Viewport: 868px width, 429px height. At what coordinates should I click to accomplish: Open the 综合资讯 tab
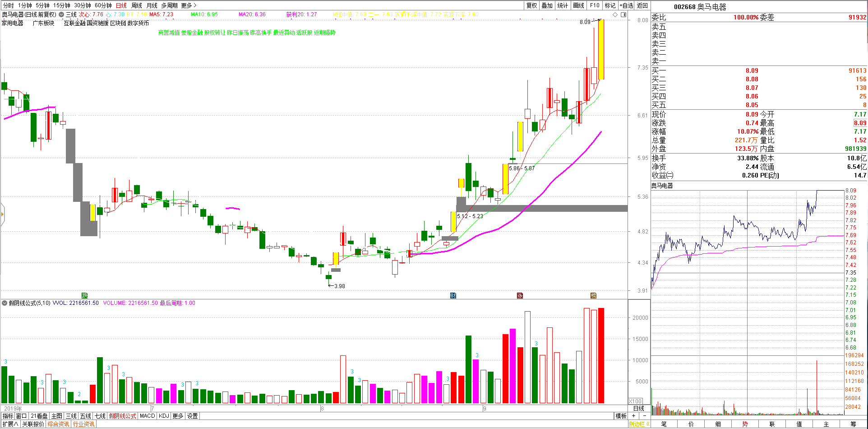[x=59, y=424]
